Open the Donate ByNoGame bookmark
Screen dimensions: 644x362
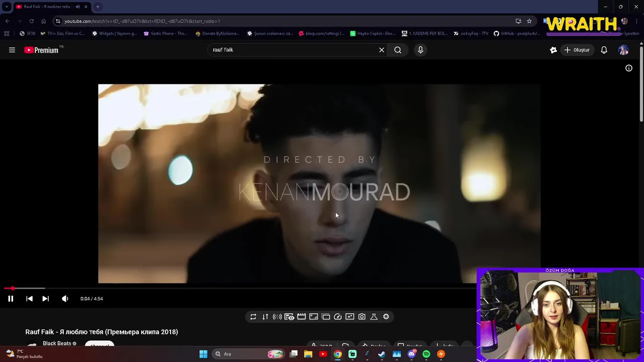point(217,34)
